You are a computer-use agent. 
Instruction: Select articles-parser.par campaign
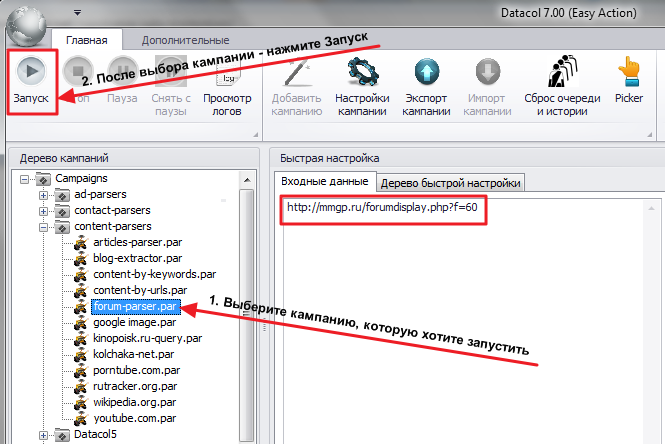point(137,242)
